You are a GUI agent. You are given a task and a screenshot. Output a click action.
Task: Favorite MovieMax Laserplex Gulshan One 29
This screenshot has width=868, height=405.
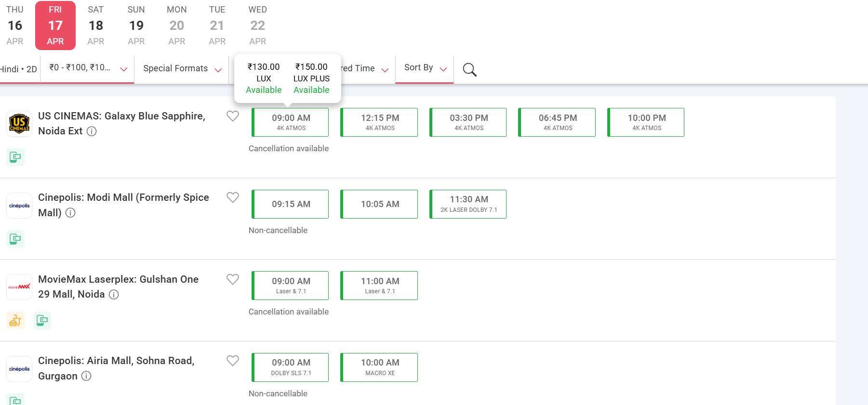click(x=233, y=279)
